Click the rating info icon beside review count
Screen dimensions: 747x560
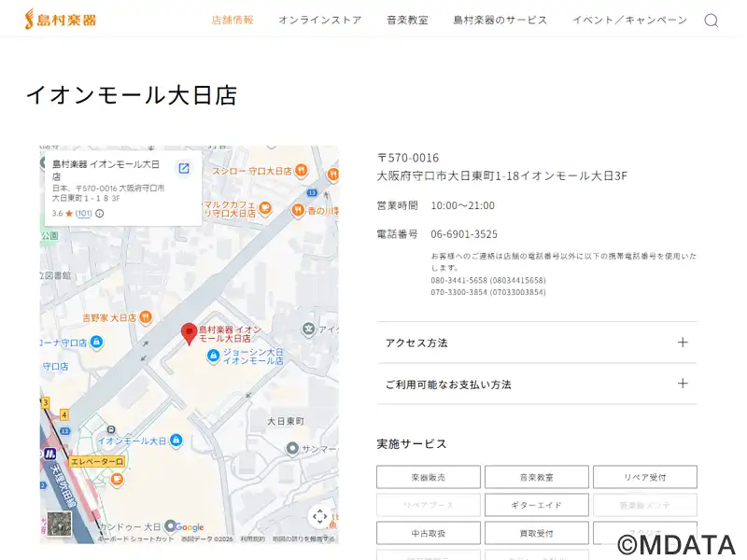tap(100, 214)
